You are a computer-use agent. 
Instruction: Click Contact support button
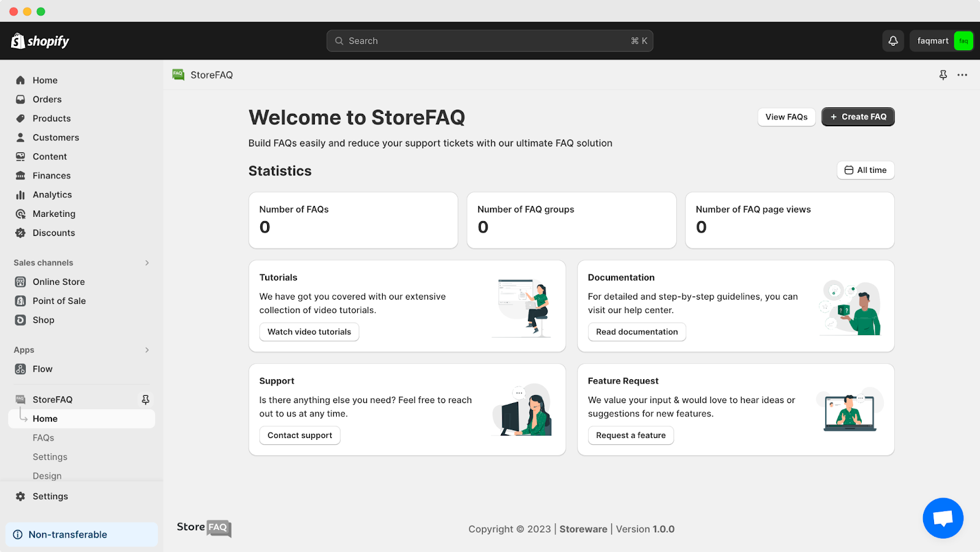click(300, 436)
